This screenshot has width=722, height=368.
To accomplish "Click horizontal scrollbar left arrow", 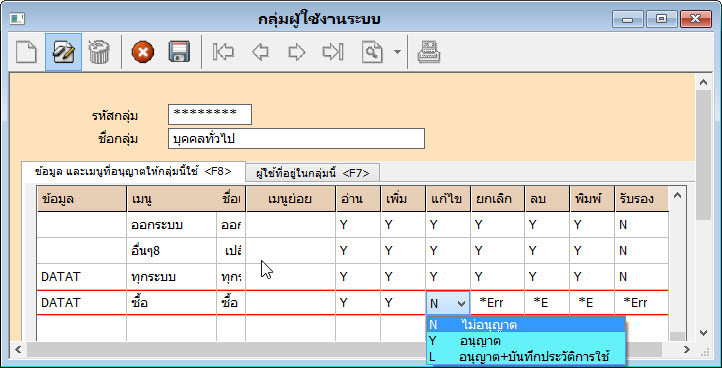I will click(18, 350).
